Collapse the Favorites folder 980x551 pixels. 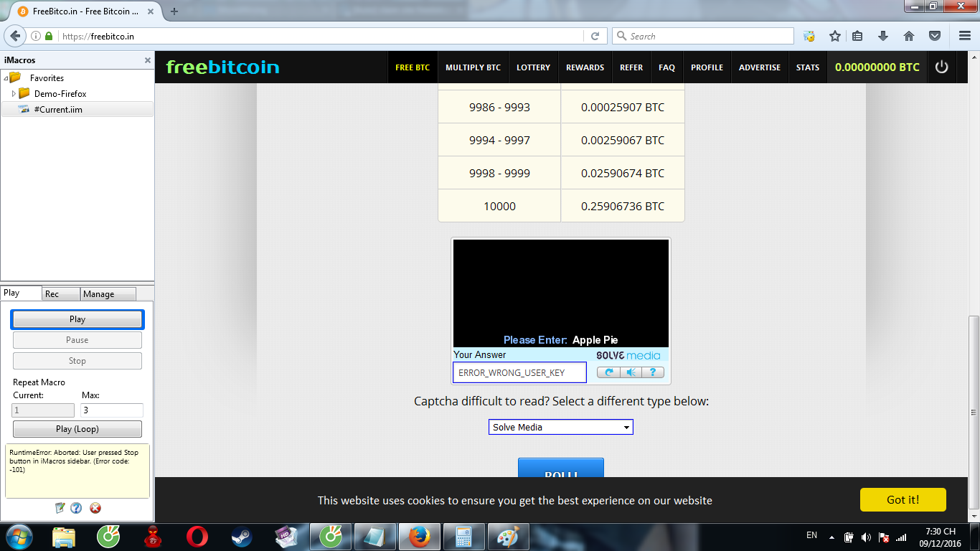coord(6,78)
